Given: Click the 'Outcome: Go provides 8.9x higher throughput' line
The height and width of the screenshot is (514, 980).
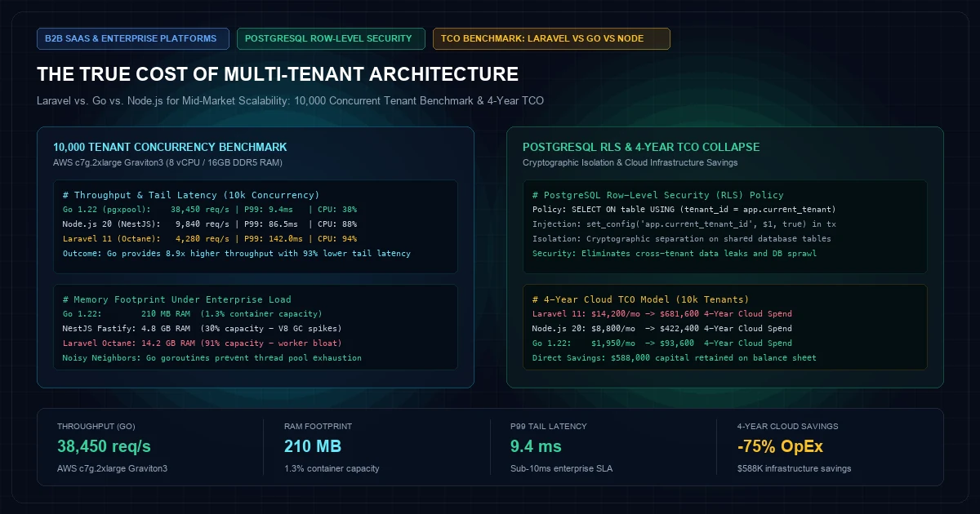Looking at the screenshot, I should click(x=236, y=254).
